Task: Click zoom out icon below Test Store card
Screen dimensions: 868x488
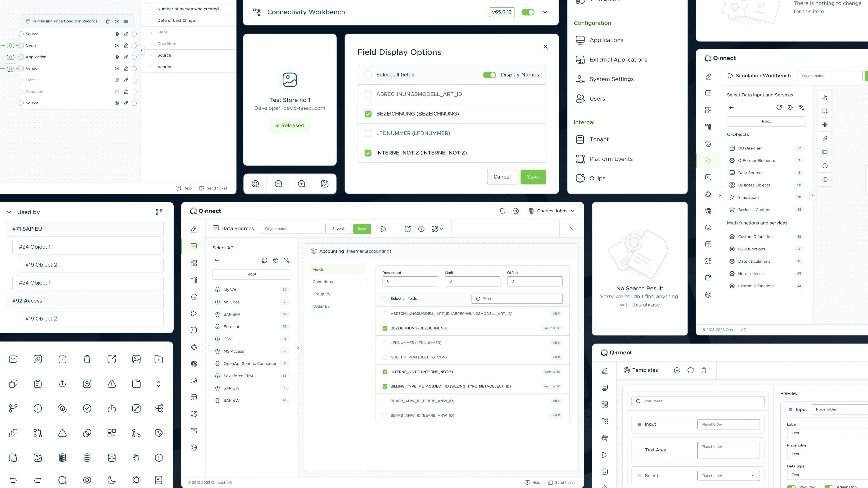Action: pos(278,184)
